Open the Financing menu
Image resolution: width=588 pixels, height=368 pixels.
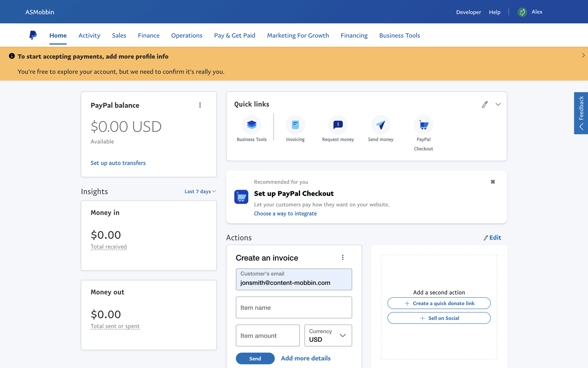[354, 36]
